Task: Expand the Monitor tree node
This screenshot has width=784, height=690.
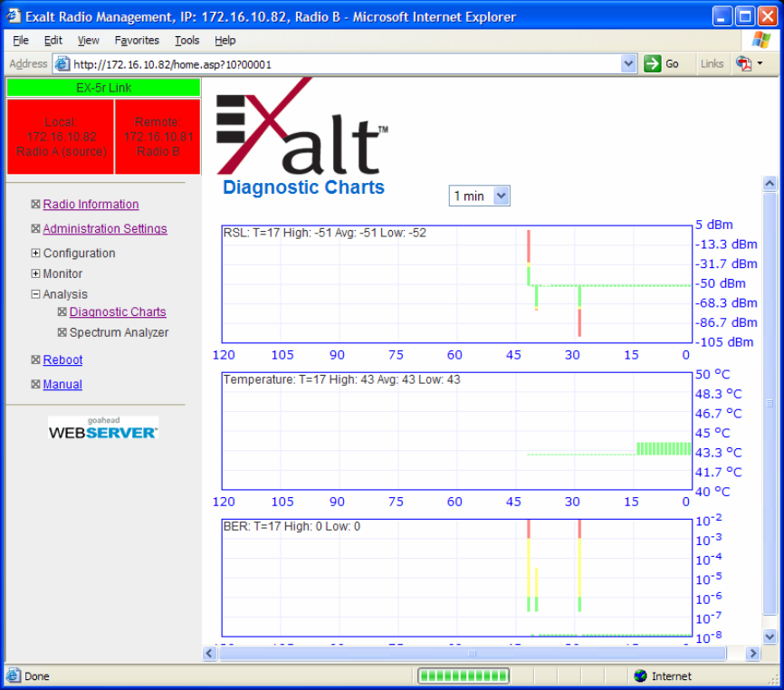Action: pyautogui.click(x=35, y=273)
